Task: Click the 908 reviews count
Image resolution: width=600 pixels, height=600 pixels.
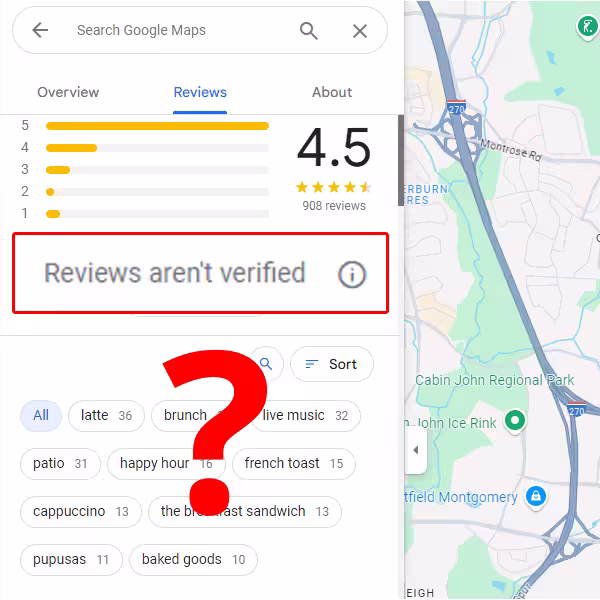Action: (x=334, y=206)
